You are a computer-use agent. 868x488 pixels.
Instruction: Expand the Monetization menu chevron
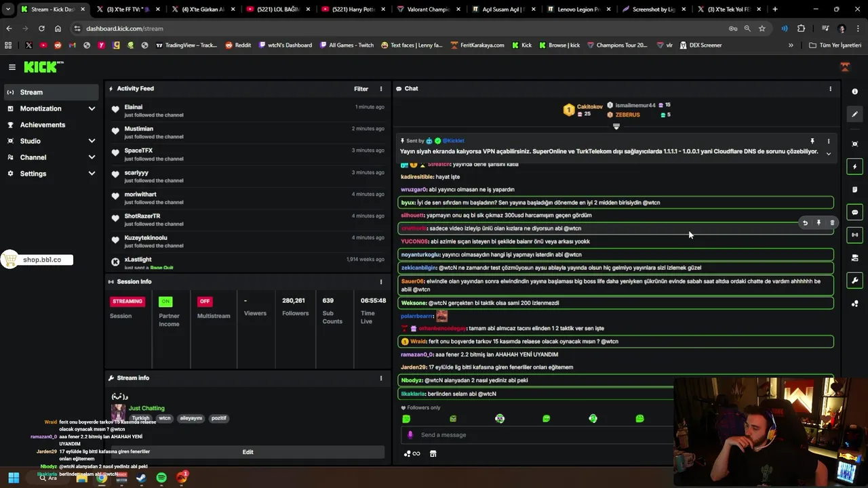(92, 108)
